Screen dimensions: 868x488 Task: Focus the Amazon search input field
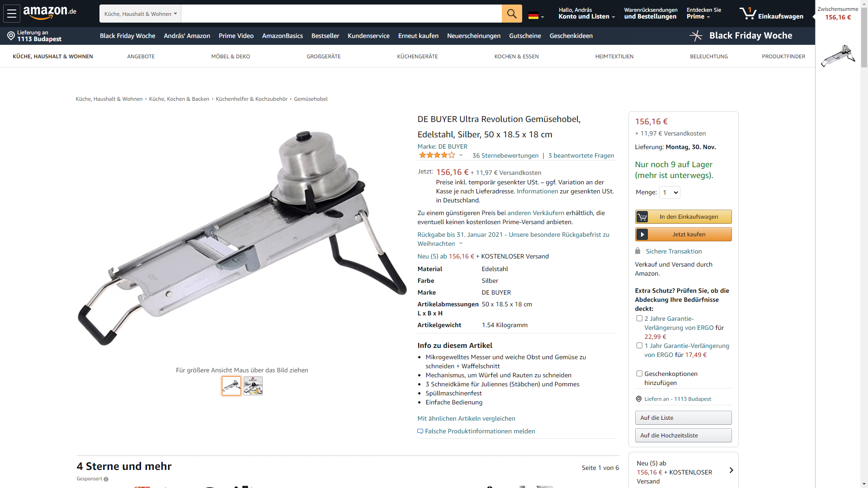click(x=341, y=14)
